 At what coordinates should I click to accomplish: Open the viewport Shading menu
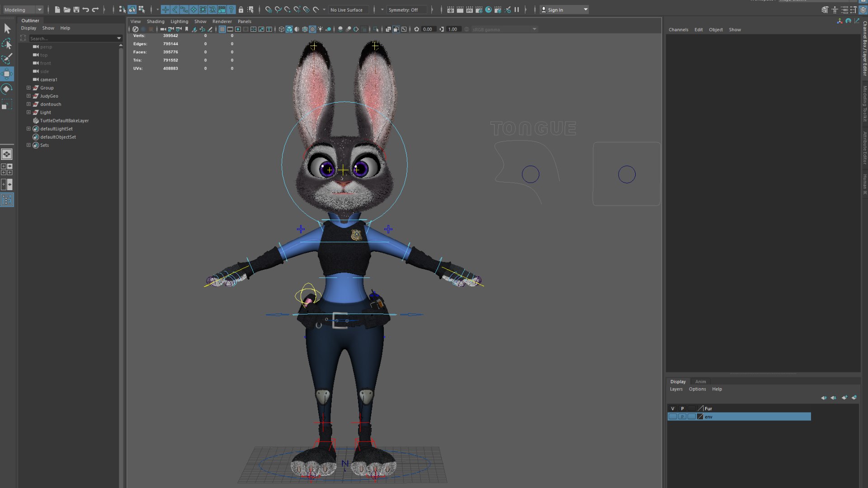click(156, 21)
